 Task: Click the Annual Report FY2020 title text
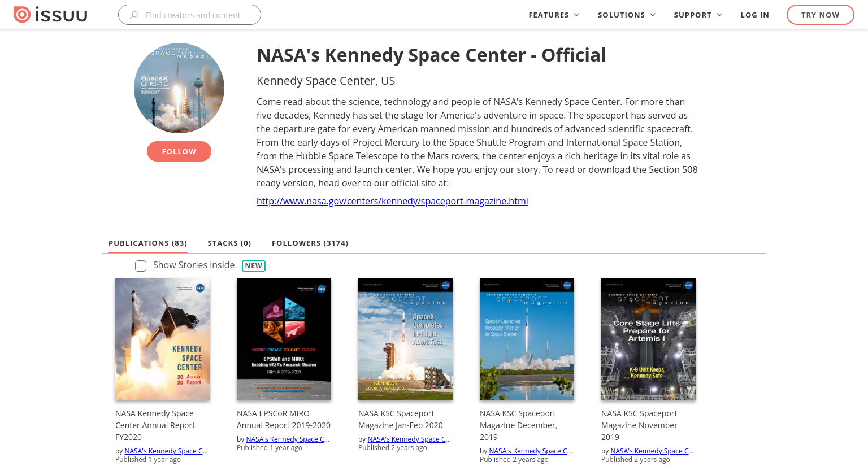tap(155, 425)
